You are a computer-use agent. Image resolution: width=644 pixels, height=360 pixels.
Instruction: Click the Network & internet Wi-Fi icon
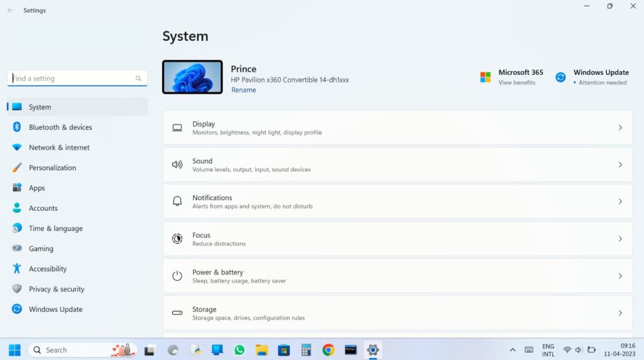[x=17, y=147]
